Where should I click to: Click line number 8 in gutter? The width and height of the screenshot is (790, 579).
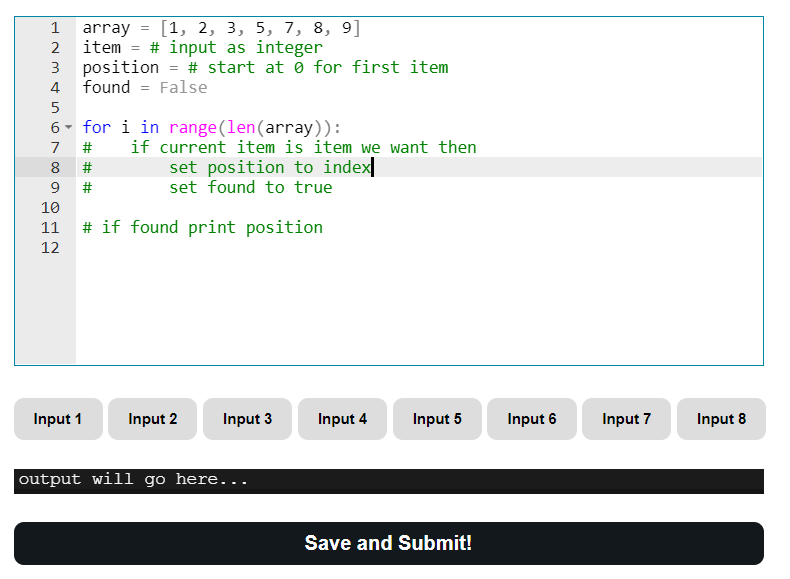point(55,167)
